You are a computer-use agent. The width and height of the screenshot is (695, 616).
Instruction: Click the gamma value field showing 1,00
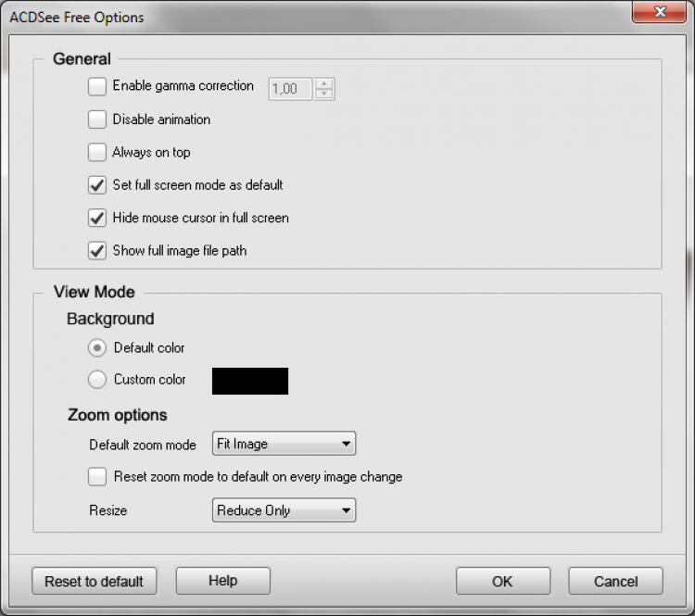[x=290, y=89]
